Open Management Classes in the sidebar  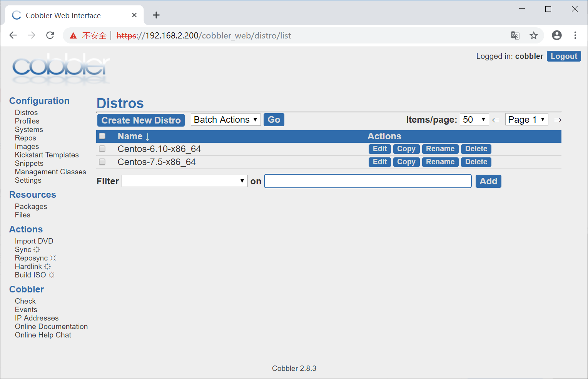(50, 172)
